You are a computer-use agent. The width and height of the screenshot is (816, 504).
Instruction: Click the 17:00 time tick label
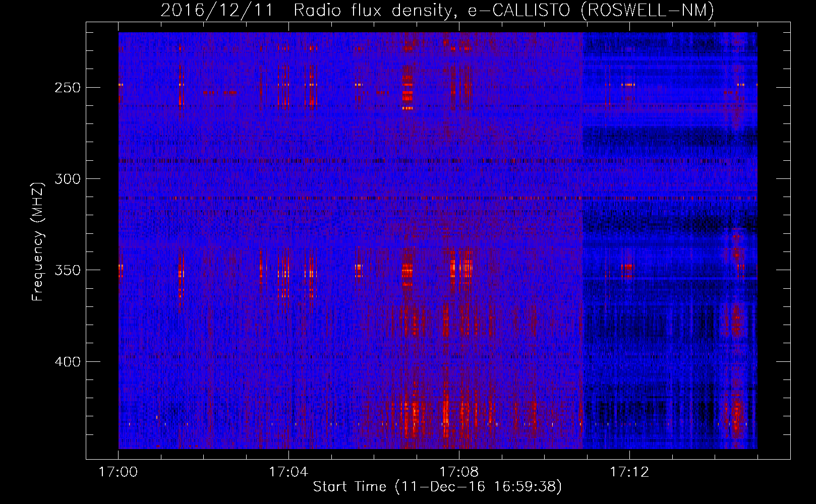coord(118,472)
